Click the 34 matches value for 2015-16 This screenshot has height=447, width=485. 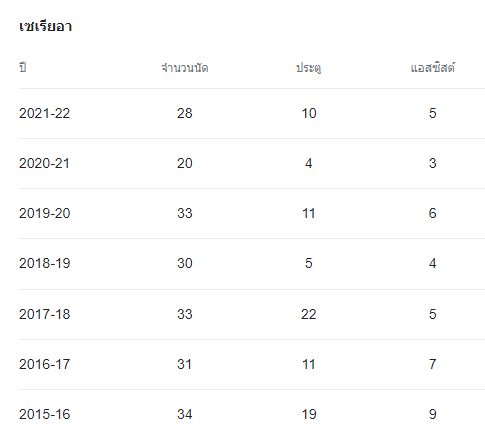coord(185,414)
